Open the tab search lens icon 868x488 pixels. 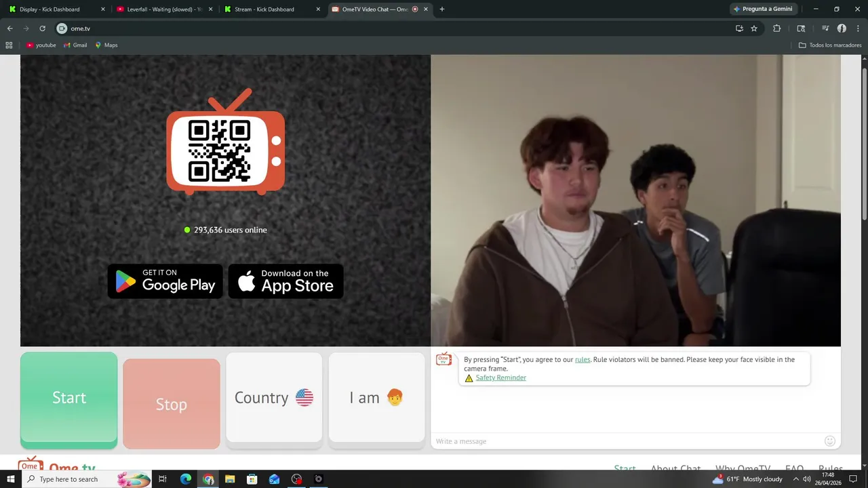coord(801,28)
